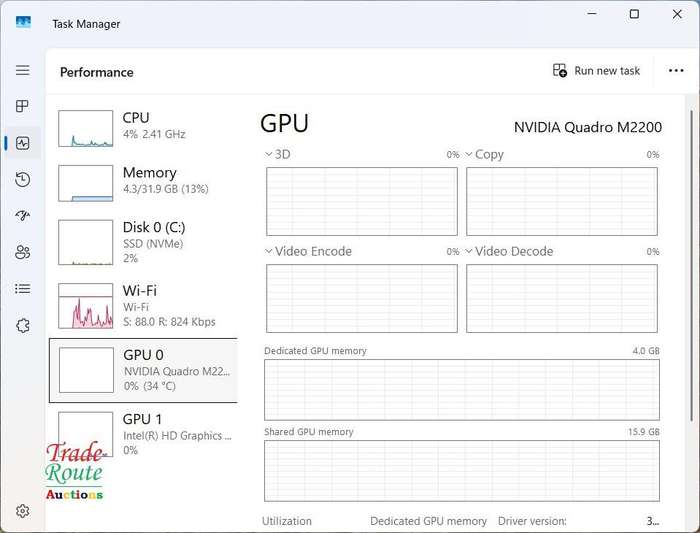
Task: Go to the Processes page icon
Action: [x=22, y=106]
